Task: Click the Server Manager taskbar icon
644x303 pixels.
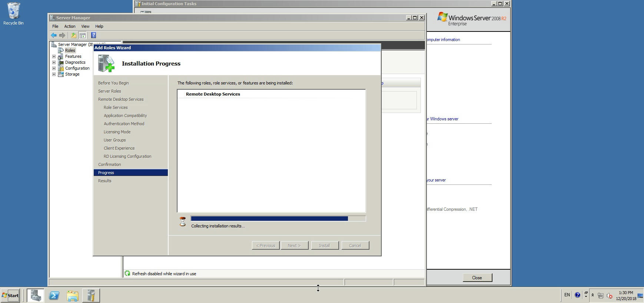Action: coord(36,296)
